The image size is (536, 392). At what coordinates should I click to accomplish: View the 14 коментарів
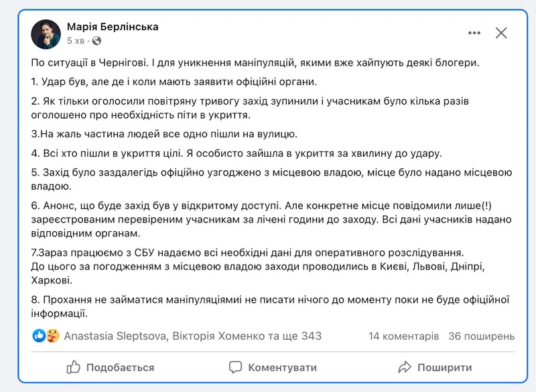coord(403,336)
